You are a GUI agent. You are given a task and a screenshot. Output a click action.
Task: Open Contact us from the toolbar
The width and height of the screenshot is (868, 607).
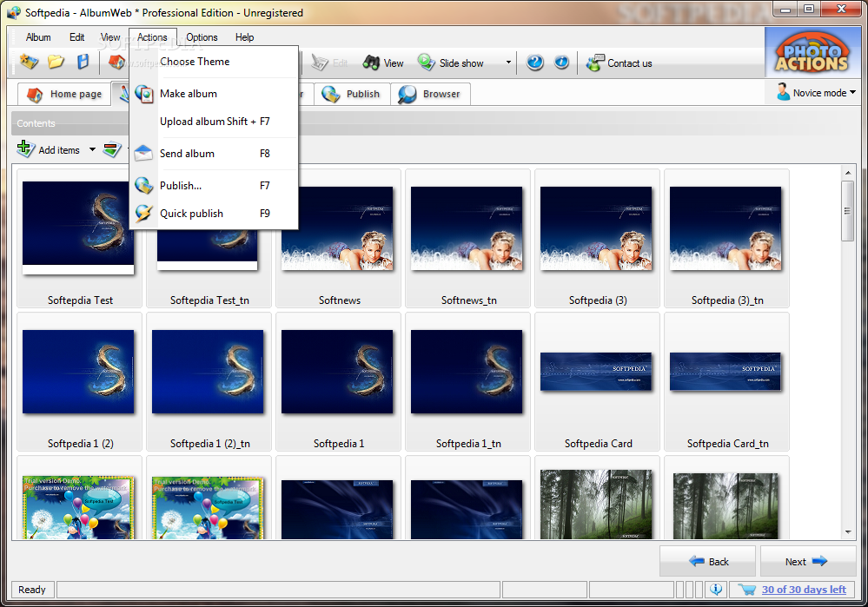(x=620, y=63)
